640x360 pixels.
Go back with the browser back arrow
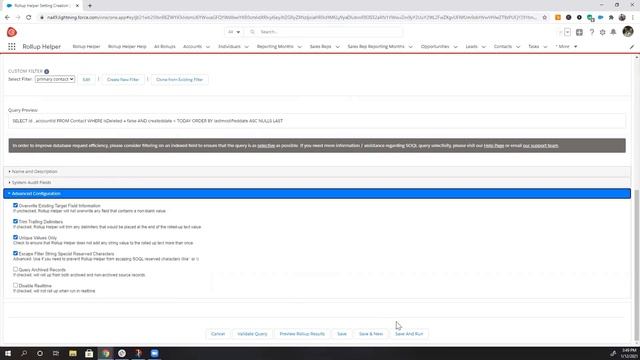7,18
